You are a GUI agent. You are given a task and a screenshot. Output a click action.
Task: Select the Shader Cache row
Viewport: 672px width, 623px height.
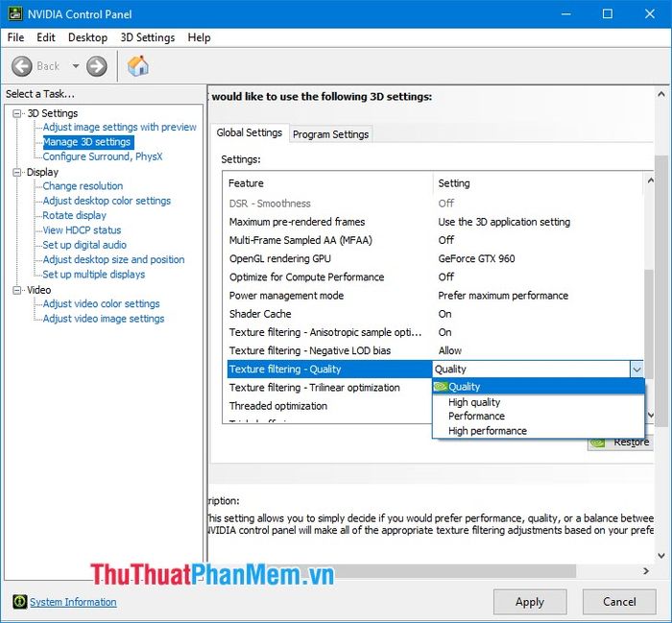click(433, 314)
